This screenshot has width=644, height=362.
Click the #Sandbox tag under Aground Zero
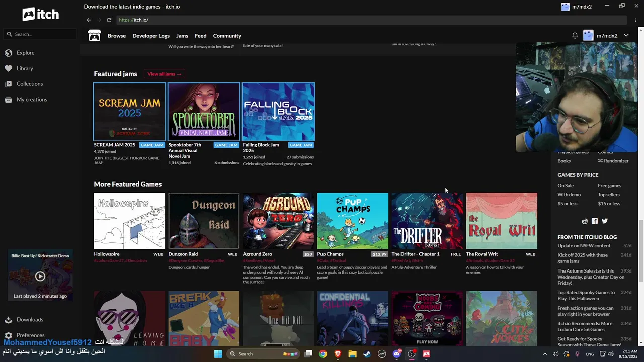point(251,261)
